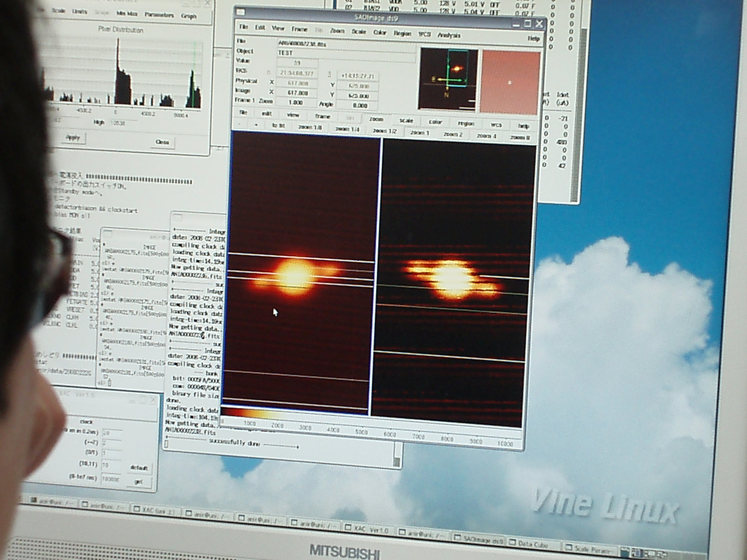The width and height of the screenshot is (747, 560).
Task: Switch to 'Data Cube' taskbar item
Action: point(534,544)
